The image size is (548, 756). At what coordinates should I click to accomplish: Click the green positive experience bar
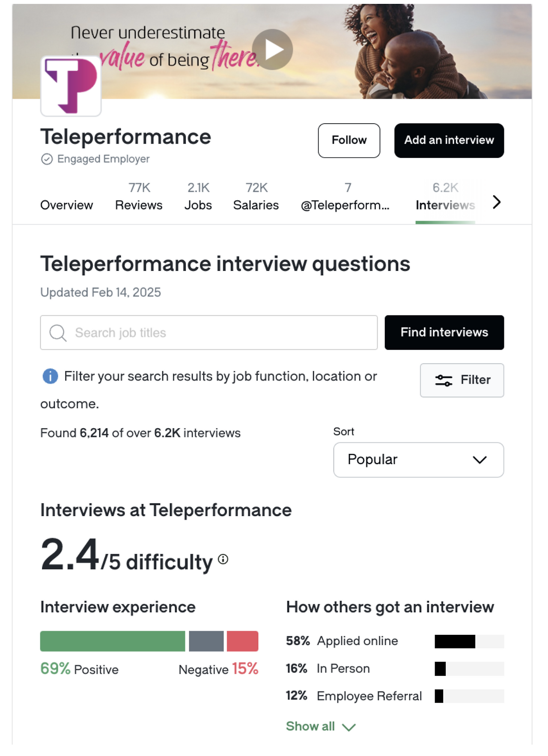point(113,641)
